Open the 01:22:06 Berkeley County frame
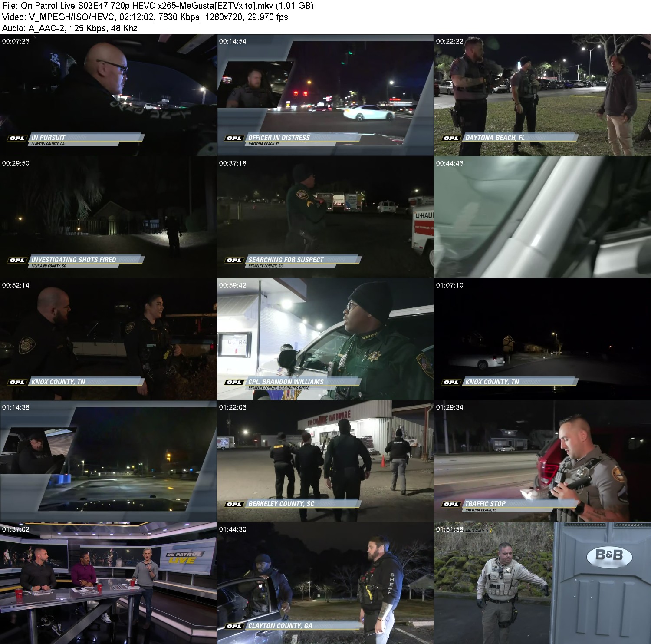Screen dimensions: 651x644 (x=325, y=461)
